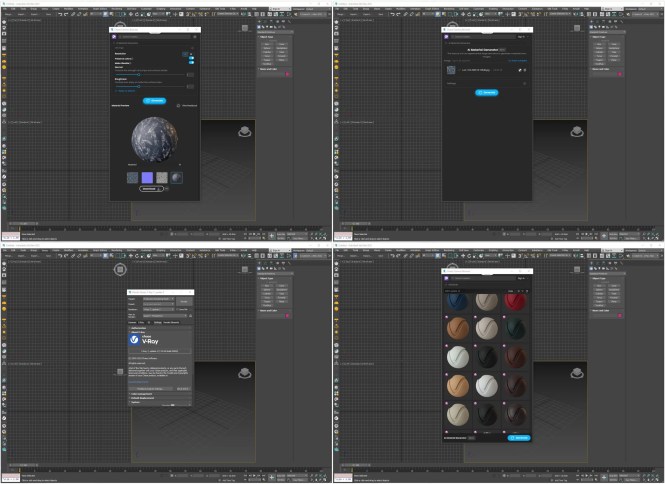
Task: Click the blue V-Ray logo in Render Setup
Action: pyautogui.click(x=134, y=339)
